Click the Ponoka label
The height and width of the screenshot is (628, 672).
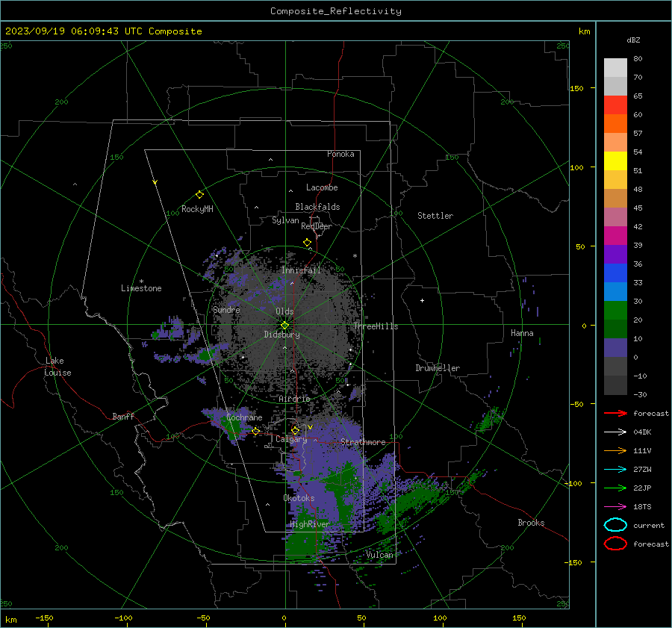point(340,154)
